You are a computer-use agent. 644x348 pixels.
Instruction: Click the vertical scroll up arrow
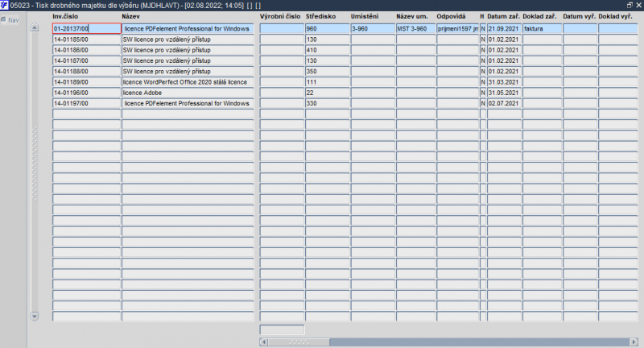point(35,28)
